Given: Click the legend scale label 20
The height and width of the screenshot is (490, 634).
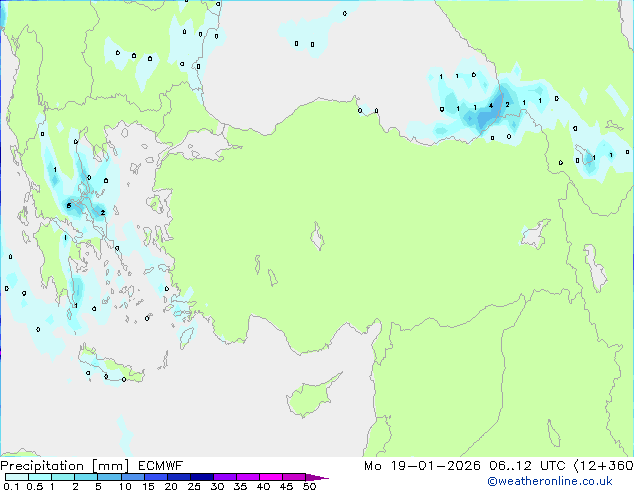Looking at the screenshot, I should [171, 486].
